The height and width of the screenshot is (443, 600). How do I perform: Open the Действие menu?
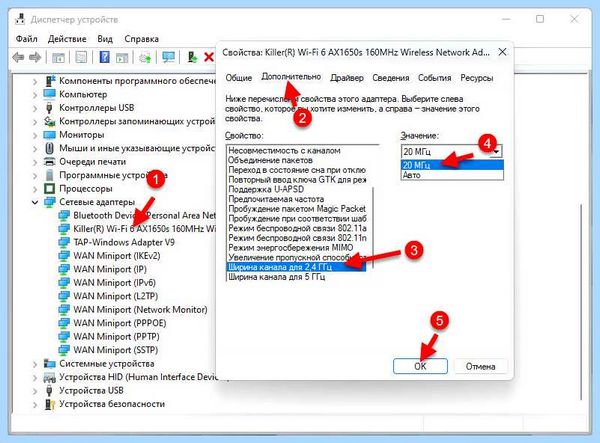67,39
